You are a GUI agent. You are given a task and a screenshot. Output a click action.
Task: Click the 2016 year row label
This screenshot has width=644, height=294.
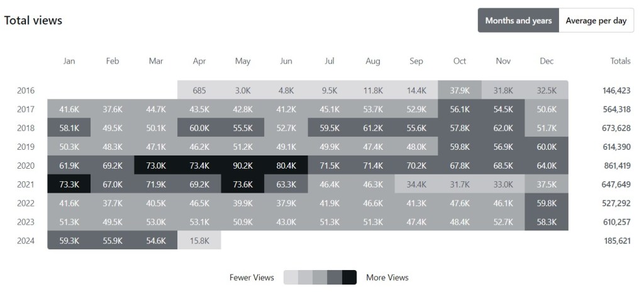[x=26, y=90]
